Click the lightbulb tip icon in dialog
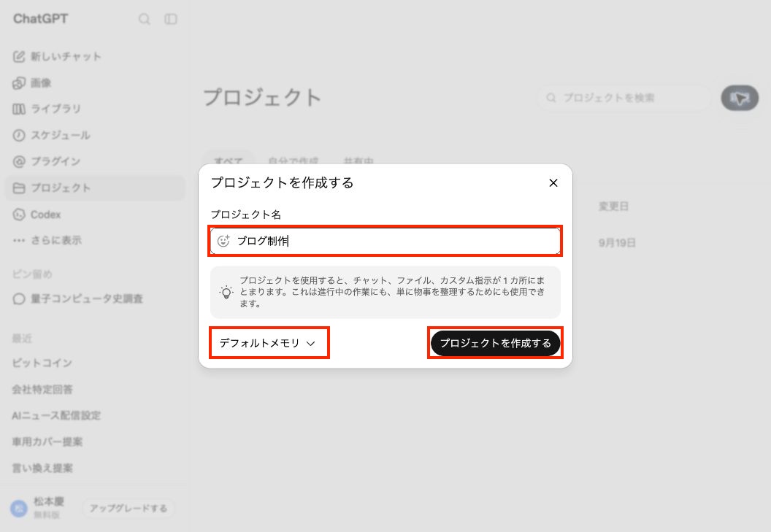 pos(226,292)
